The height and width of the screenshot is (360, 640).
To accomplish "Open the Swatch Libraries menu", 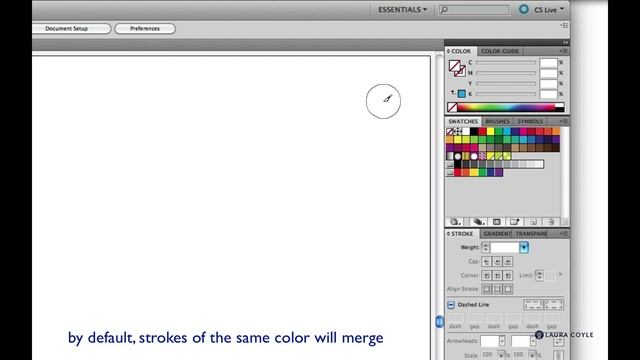I will click(456, 222).
